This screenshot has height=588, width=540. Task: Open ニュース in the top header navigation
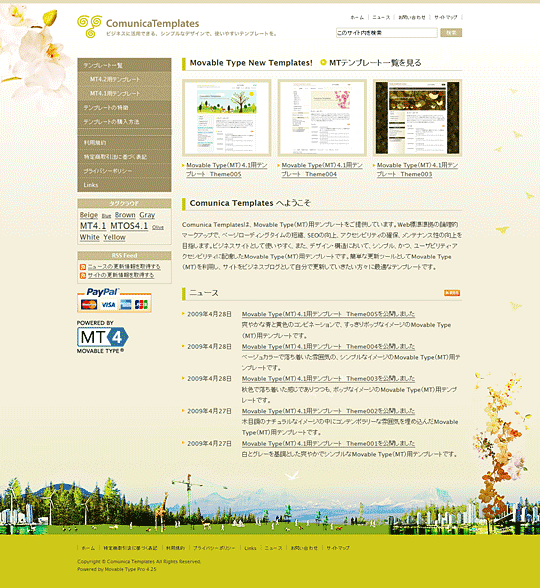pos(381,17)
